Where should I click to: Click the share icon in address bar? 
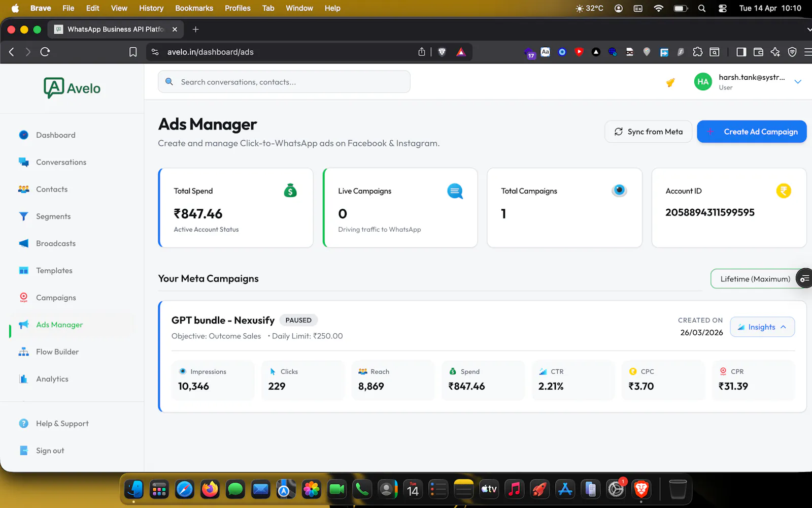[422, 52]
